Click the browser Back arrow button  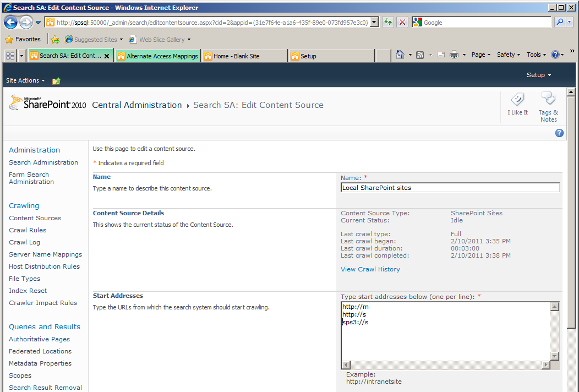(10, 23)
